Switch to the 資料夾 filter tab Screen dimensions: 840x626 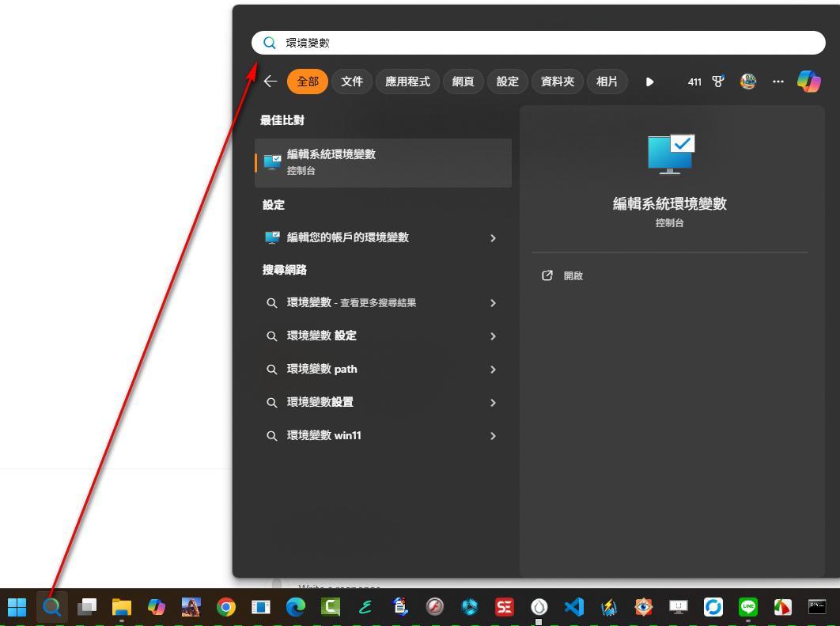coord(558,82)
